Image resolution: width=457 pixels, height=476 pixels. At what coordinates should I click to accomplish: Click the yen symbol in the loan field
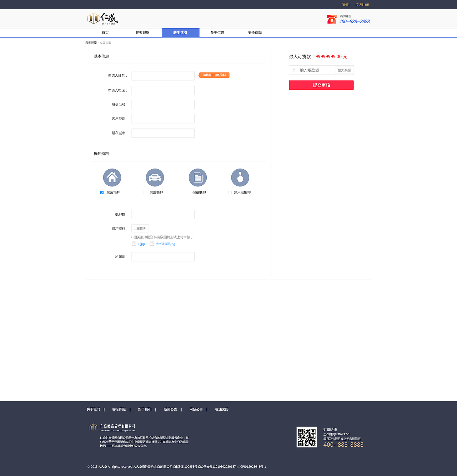294,70
